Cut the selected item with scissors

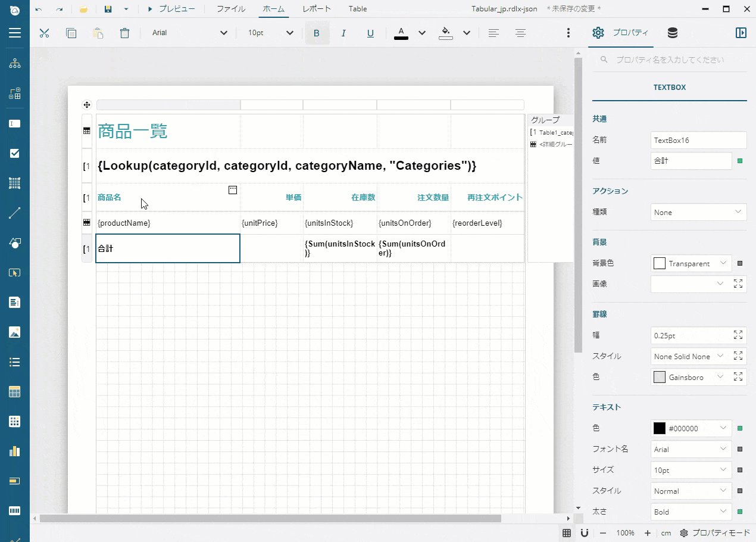click(x=44, y=33)
